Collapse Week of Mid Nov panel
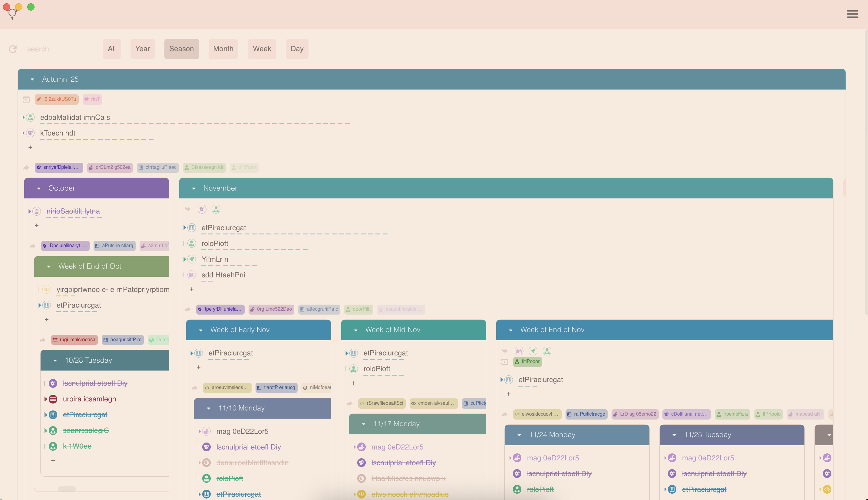Screen dimensions: 868x500 pyautogui.click(x=356, y=330)
